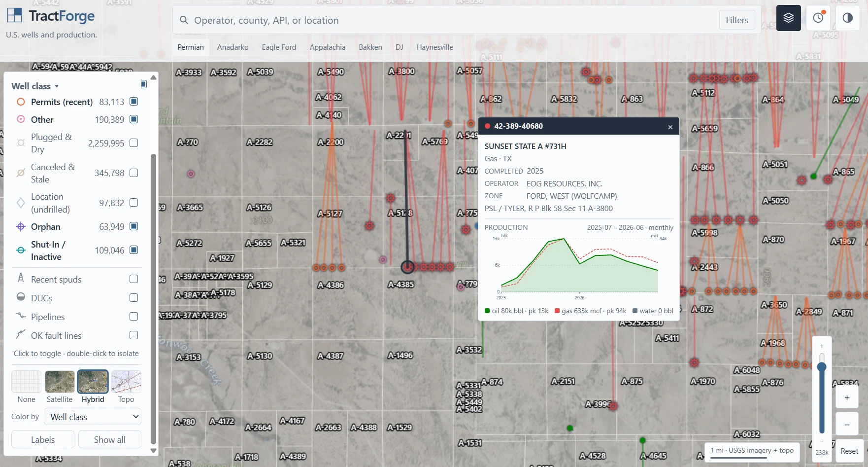Click the water 0 bbl legend entry
Viewport: 868px width, 467px height.
pyautogui.click(x=653, y=311)
